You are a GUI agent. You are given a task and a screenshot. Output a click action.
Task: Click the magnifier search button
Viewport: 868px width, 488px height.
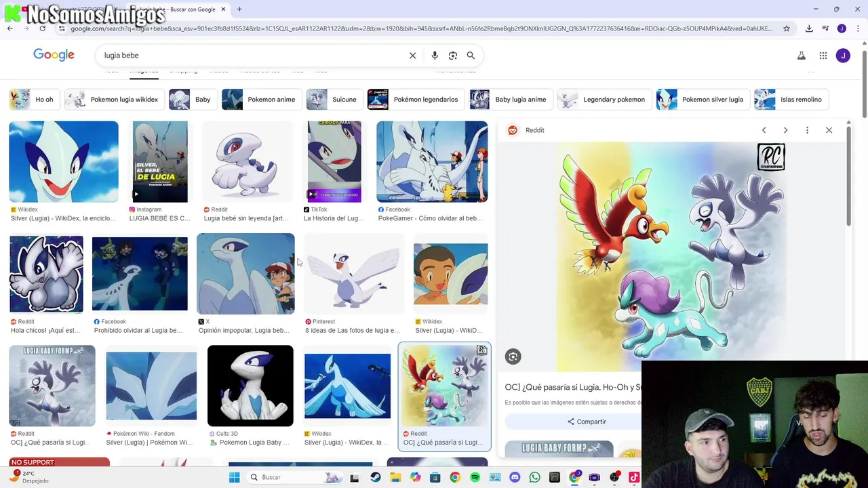click(471, 56)
